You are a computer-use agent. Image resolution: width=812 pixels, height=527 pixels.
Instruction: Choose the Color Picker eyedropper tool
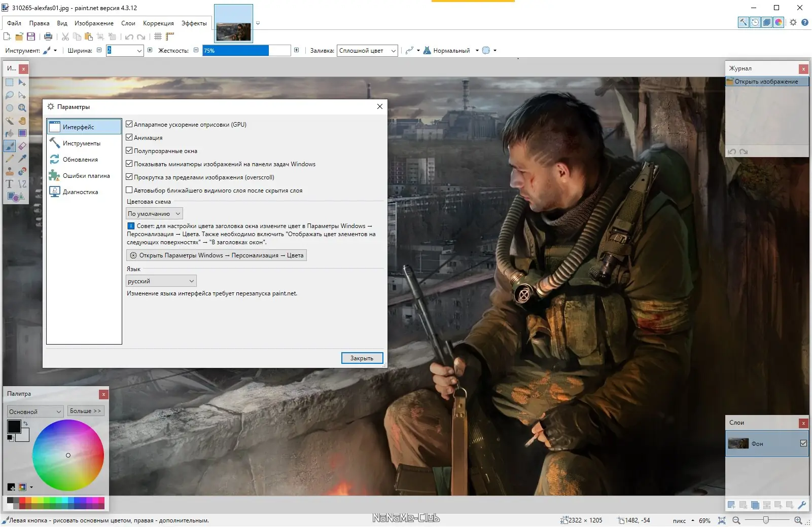(22, 159)
